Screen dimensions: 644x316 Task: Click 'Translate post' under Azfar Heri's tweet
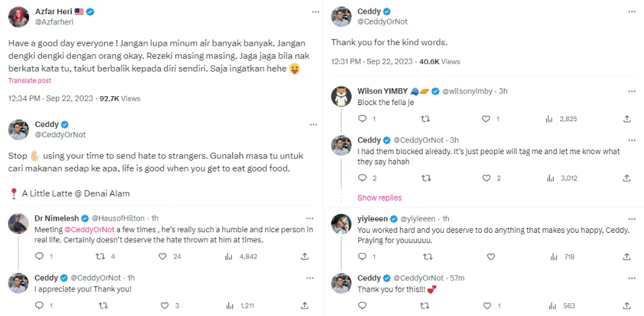point(30,81)
